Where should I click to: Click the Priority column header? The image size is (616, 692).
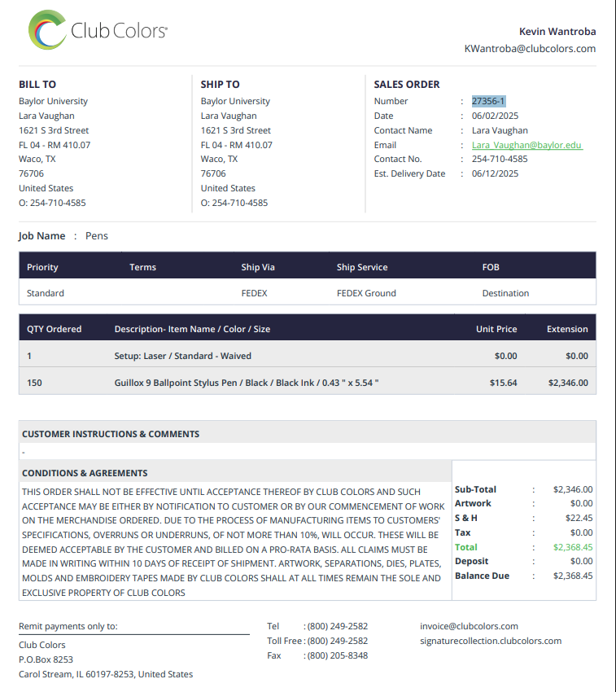pos(42,267)
